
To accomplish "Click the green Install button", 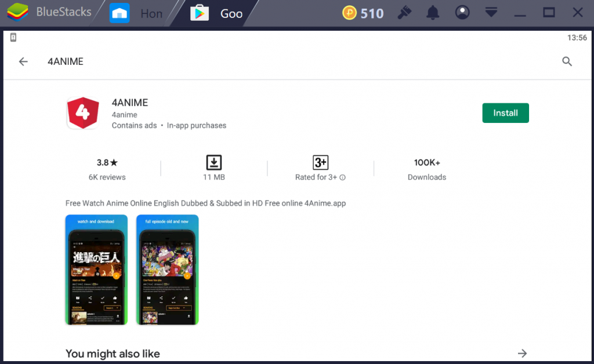I will [x=505, y=113].
